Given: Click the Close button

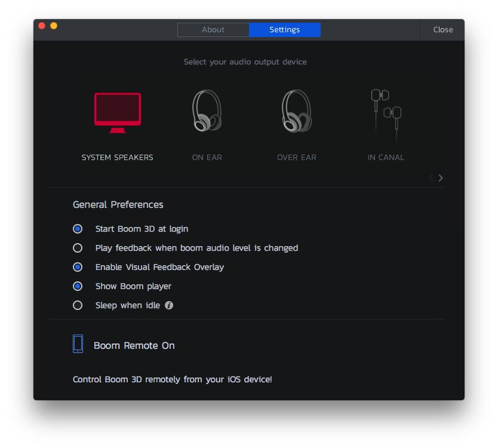Looking at the screenshot, I should coord(442,29).
